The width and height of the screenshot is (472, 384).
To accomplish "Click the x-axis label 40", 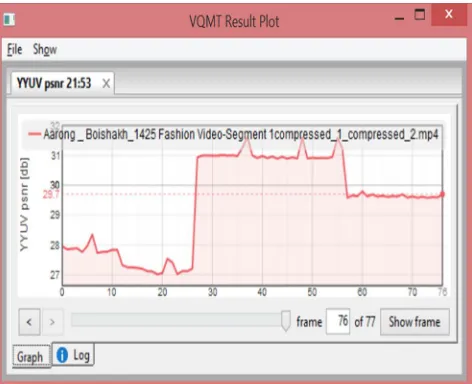I will 262,292.
